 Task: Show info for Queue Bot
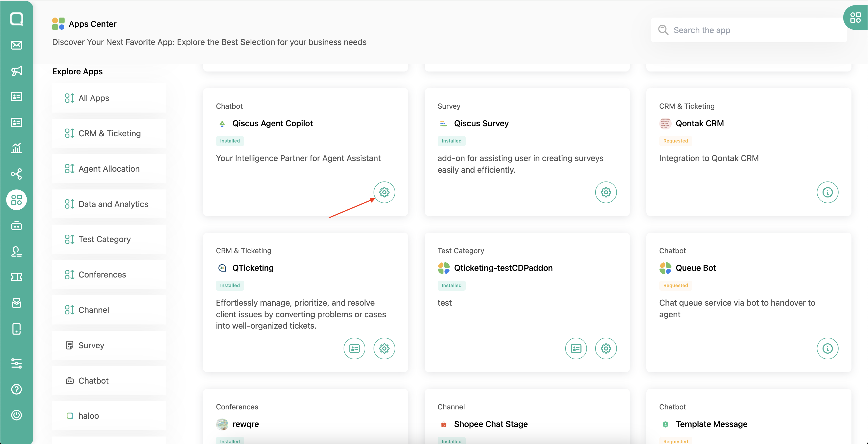tap(827, 348)
